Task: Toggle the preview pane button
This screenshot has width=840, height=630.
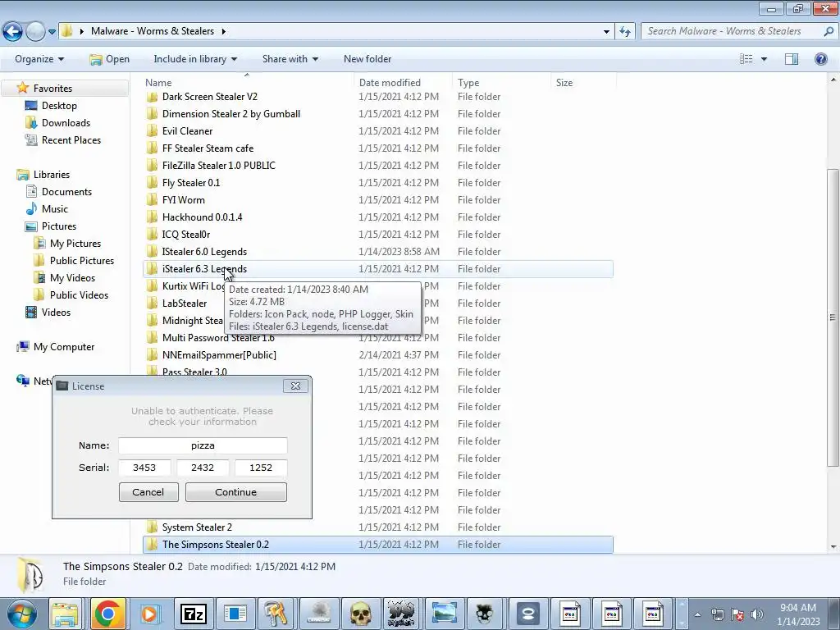Action: tap(792, 59)
